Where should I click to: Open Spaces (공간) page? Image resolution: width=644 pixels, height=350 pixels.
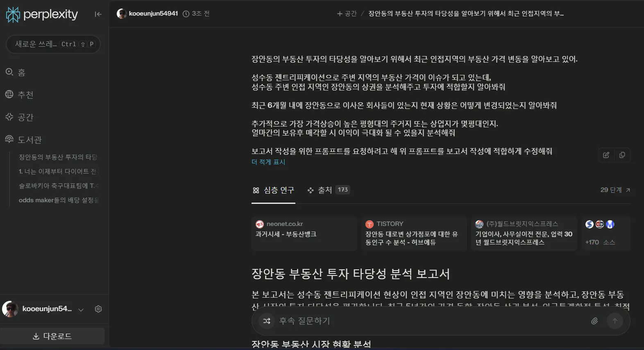19,117
